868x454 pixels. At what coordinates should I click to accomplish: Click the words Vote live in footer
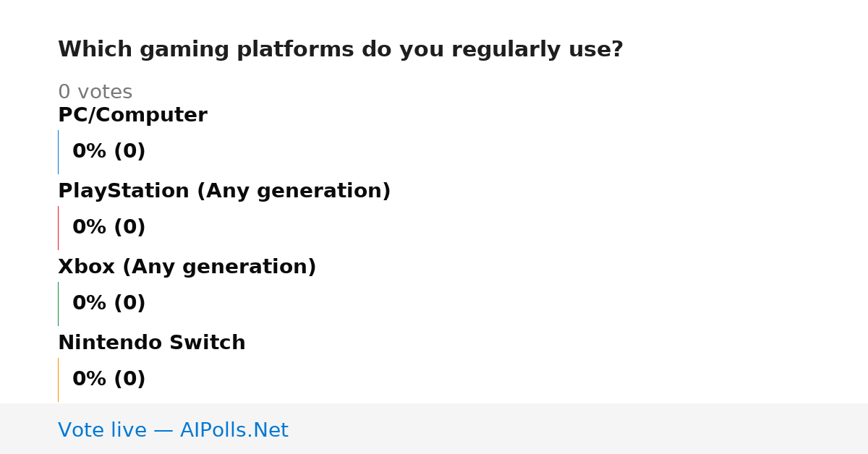102,430
